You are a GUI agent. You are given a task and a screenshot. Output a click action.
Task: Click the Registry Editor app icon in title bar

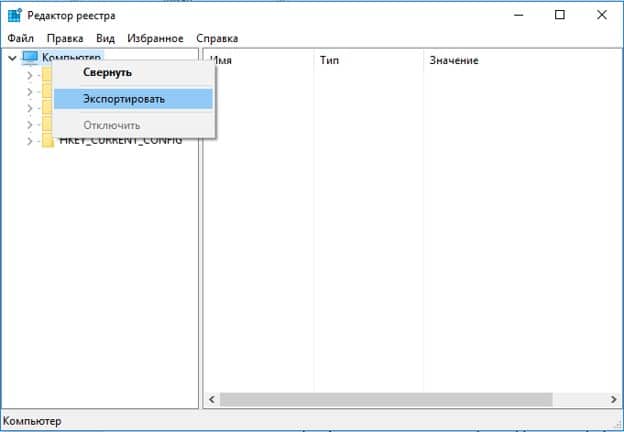click(x=15, y=15)
